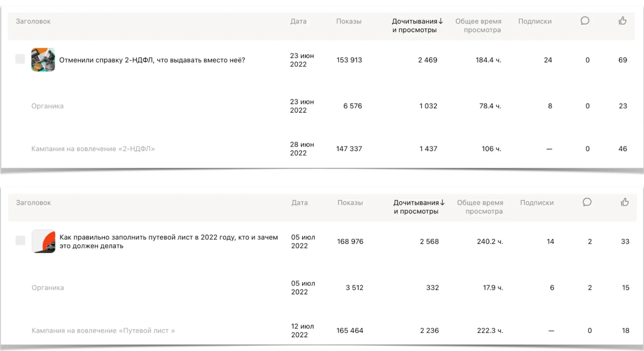Check the box for 2-НДФЛ article
Image resolution: width=644 pixels, height=351 pixels.
[x=20, y=59]
